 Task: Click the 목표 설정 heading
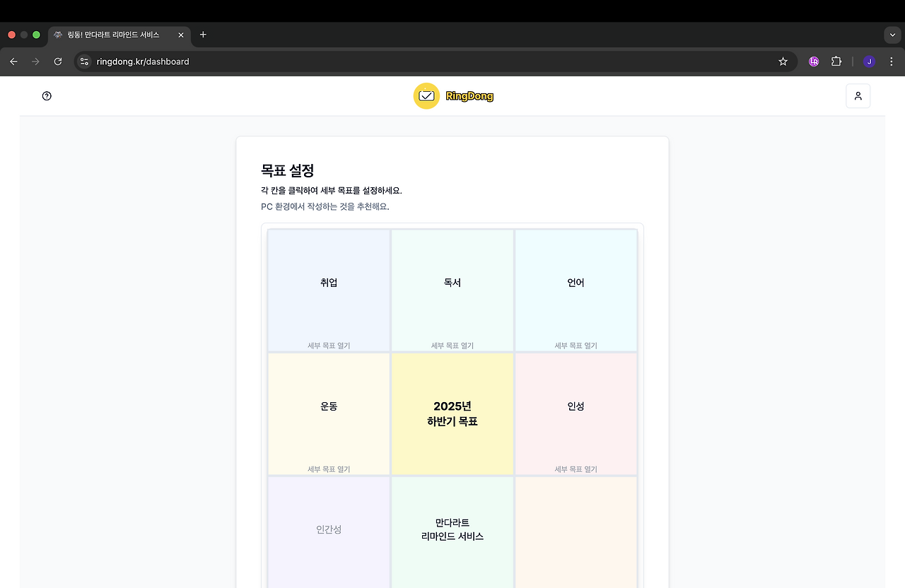(x=287, y=170)
